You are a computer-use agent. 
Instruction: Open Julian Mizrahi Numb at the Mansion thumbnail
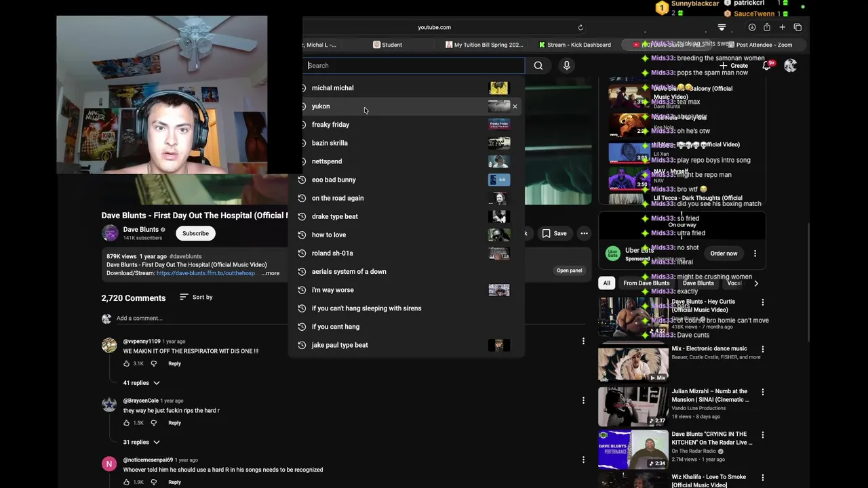[633, 407]
